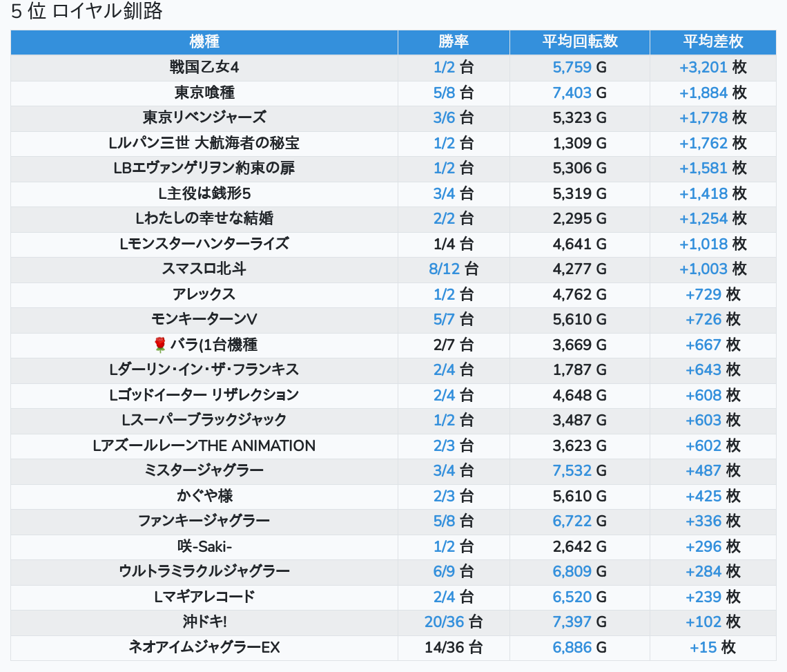
Task: Click the +3,201 average difference value
Action: click(703, 67)
